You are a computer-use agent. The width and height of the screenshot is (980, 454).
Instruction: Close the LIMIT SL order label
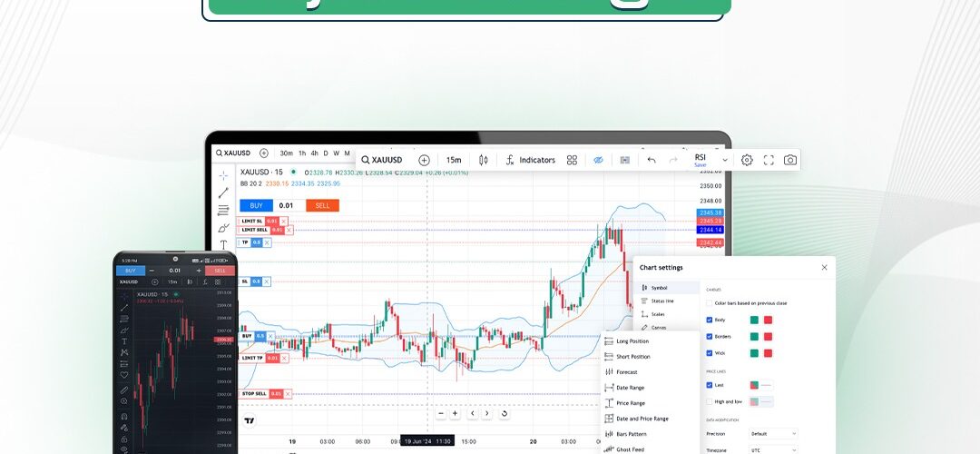pyautogui.click(x=284, y=222)
